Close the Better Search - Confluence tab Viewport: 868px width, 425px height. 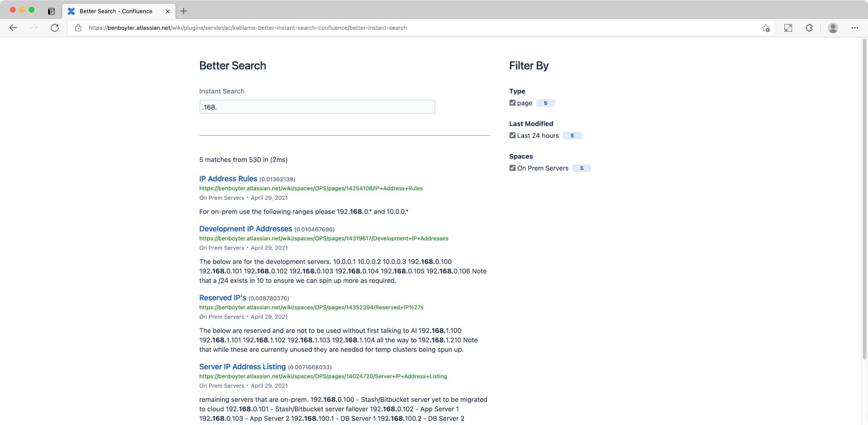coord(167,11)
